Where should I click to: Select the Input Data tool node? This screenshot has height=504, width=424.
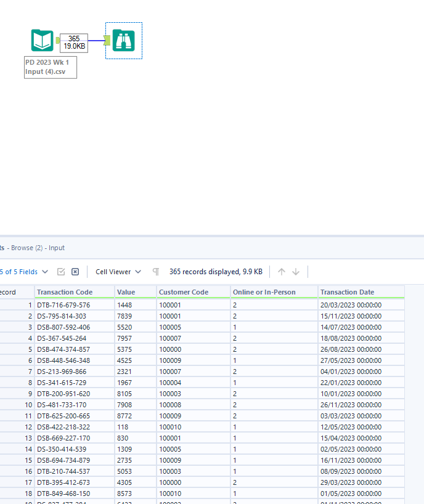point(43,41)
